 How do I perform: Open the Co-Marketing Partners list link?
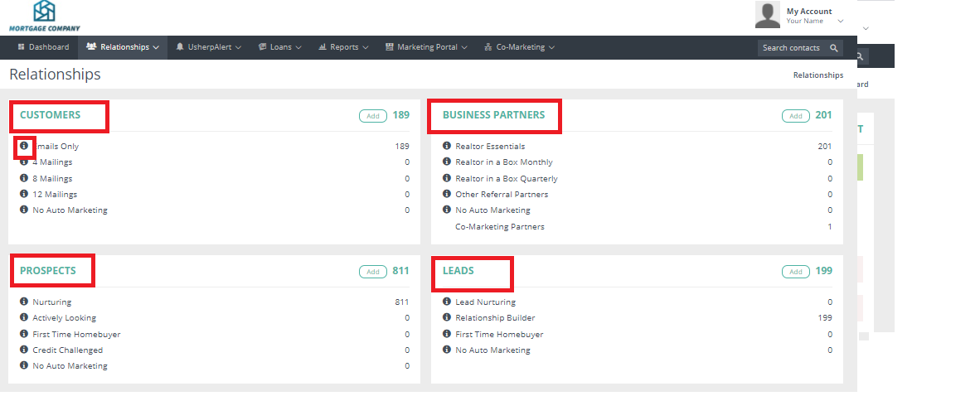499,227
